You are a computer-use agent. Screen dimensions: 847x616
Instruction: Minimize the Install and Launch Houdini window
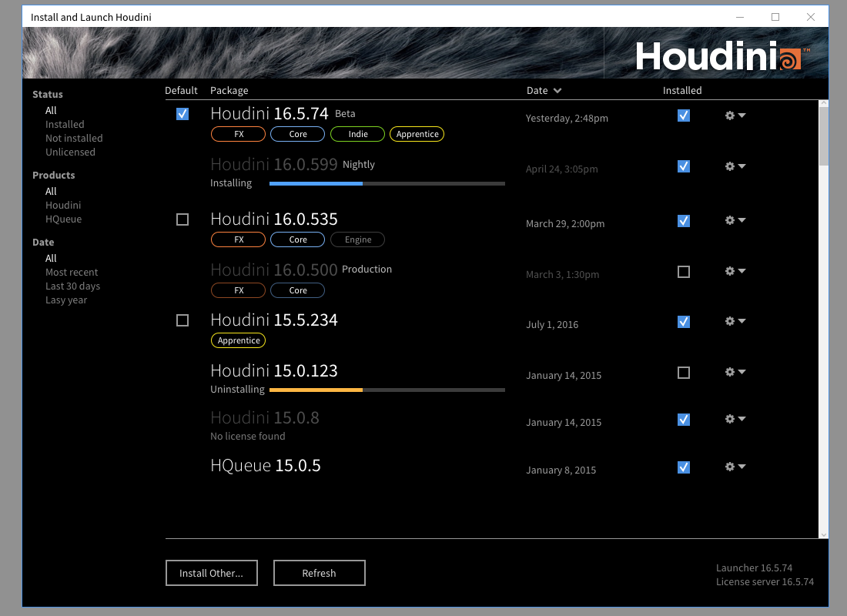point(740,17)
